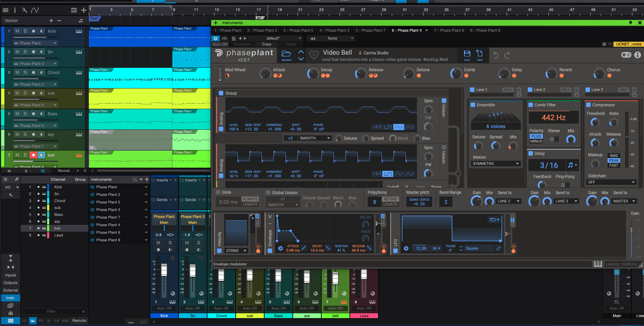This screenshot has height=326, width=644.
Task: Select LEGATO glide mode button
Action: tap(250, 204)
